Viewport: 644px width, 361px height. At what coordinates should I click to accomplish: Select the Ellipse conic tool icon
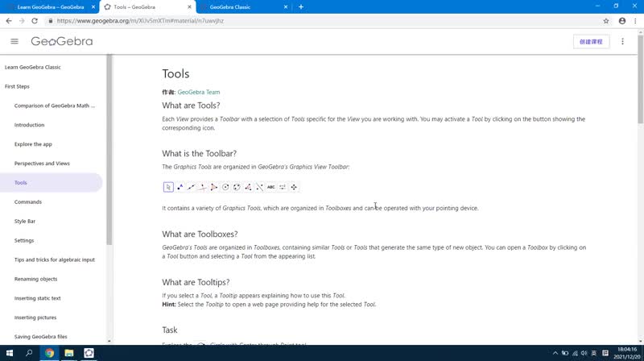click(x=237, y=187)
